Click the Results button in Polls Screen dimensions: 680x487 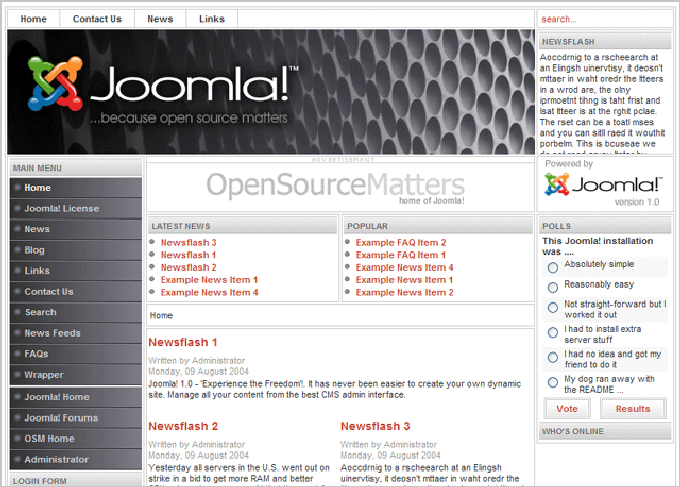(633, 409)
